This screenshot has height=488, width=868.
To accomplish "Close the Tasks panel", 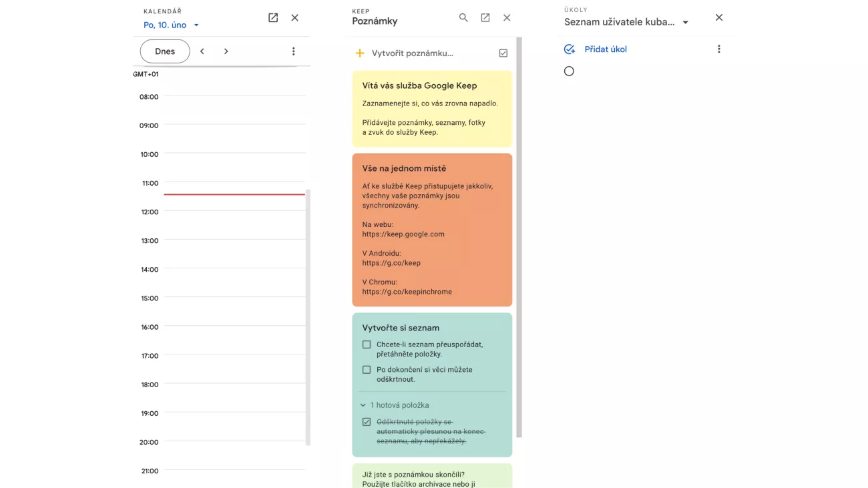I will [718, 18].
